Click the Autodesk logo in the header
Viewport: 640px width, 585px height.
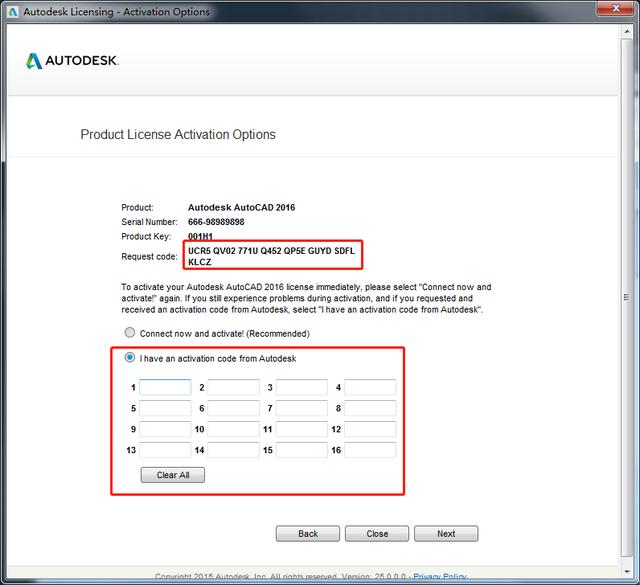pos(72,61)
